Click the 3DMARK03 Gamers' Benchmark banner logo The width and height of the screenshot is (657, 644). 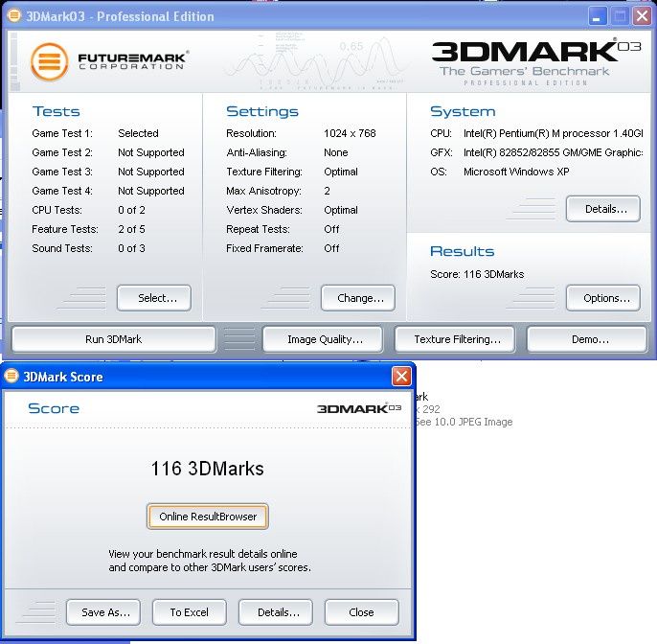pyautogui.click(x=536, y=62)
